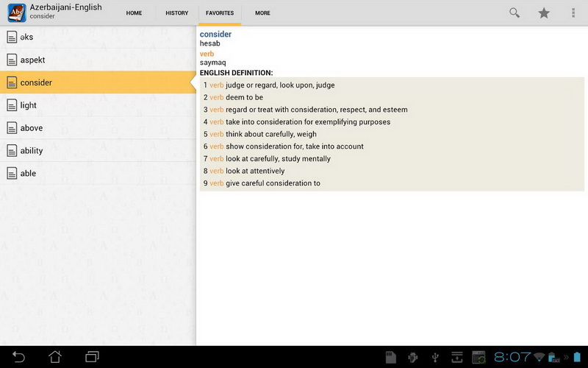The height and width of the screenshot is (368, 588).
Task: Select the aspekt entry in the list
Action: click(x=98, y=60)
